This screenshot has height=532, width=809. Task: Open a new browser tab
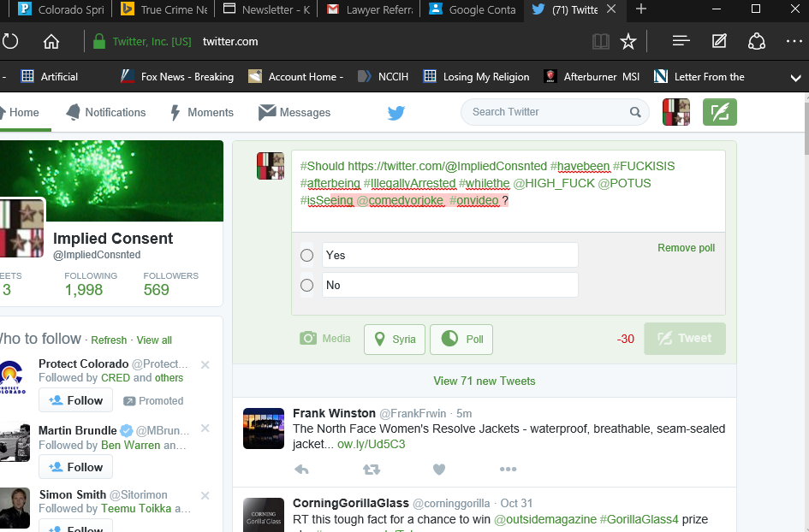[641, 9]
